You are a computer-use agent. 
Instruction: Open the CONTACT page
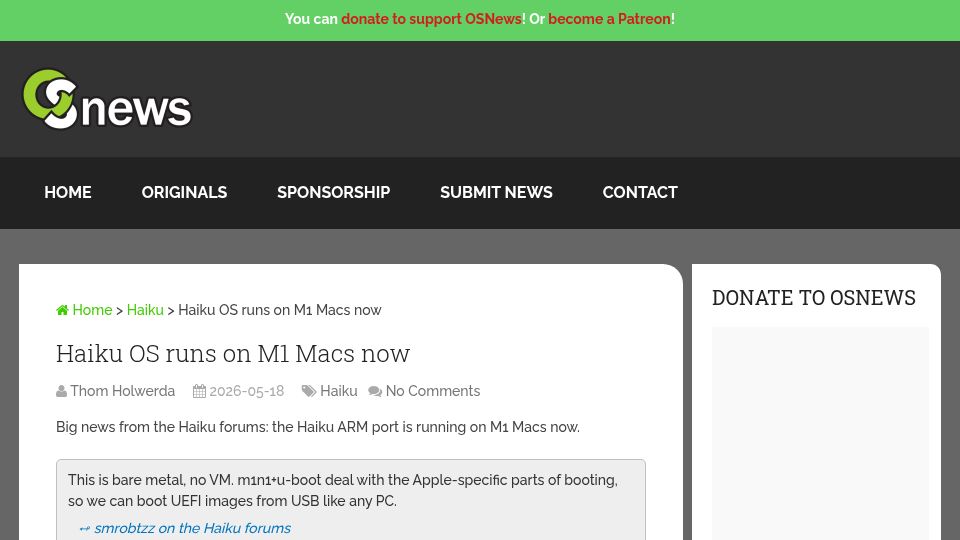640,192
